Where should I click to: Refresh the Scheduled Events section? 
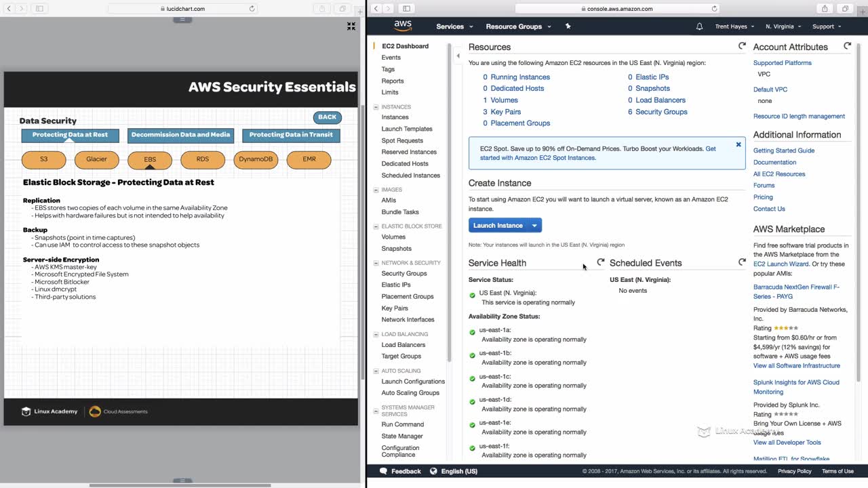(x=742, y=262)
